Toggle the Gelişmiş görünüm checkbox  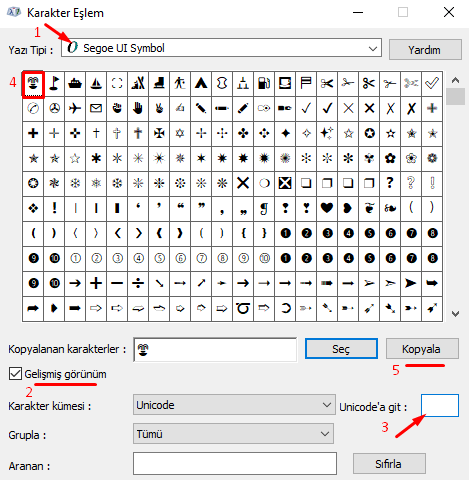[x=15, y=374]
